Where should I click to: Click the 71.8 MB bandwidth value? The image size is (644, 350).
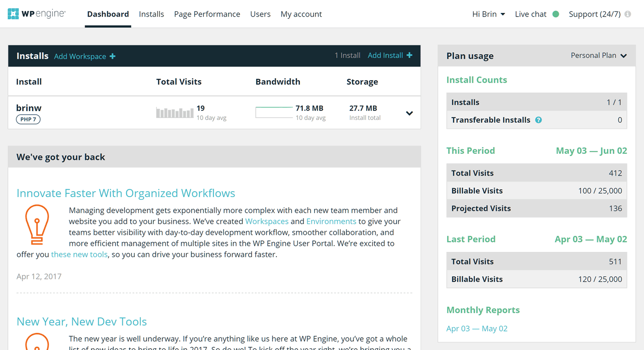pyautogui.click(x=309, y=108)
